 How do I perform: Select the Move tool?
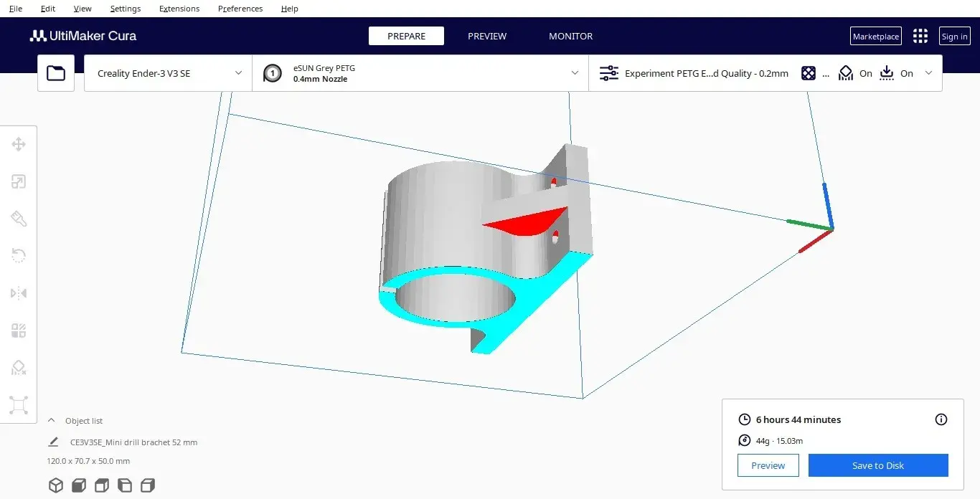(19, 145)
